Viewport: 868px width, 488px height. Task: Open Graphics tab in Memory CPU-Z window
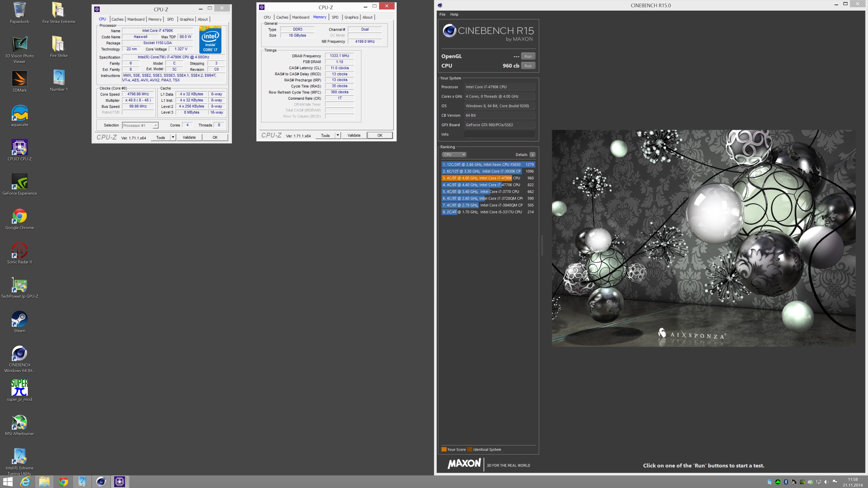(351, 17)
